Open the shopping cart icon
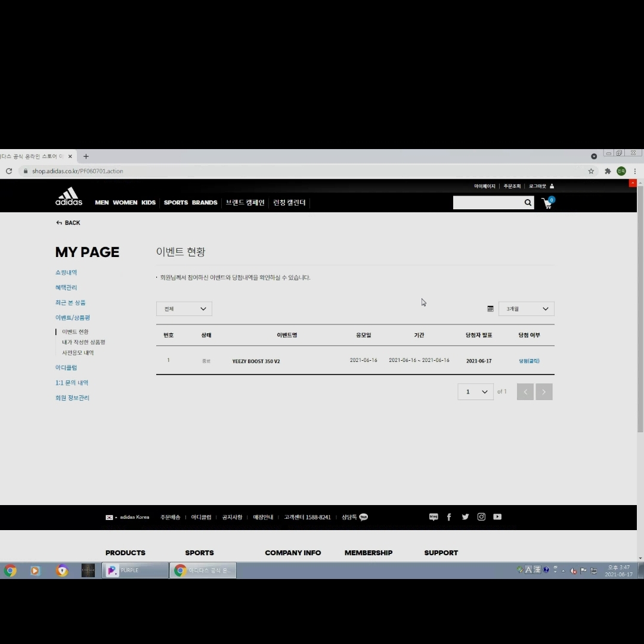The width and height of the screenshot is (644, 644). pyautogui.click(x=547, y=203)
